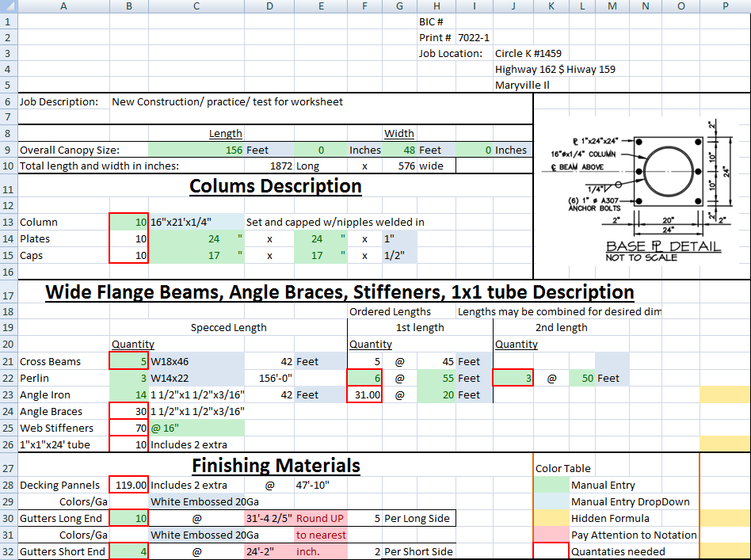Image resolution: width=751 pixels, height=560 pixels.
Task: Select Decking Pannels quantity 119.00
Action: [x=129, y=485]
